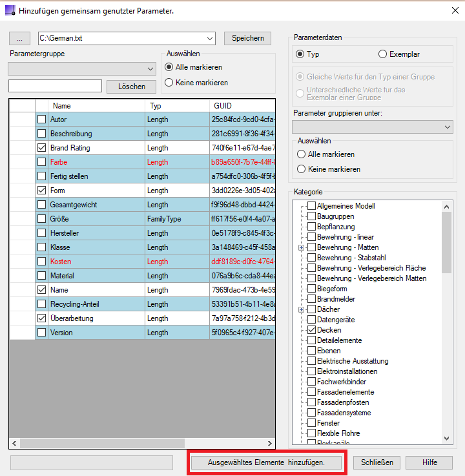Viewport: 465px width, 476px height.
Task: Select 'Alle markieren' radio above parameter table
Action: 169,67
